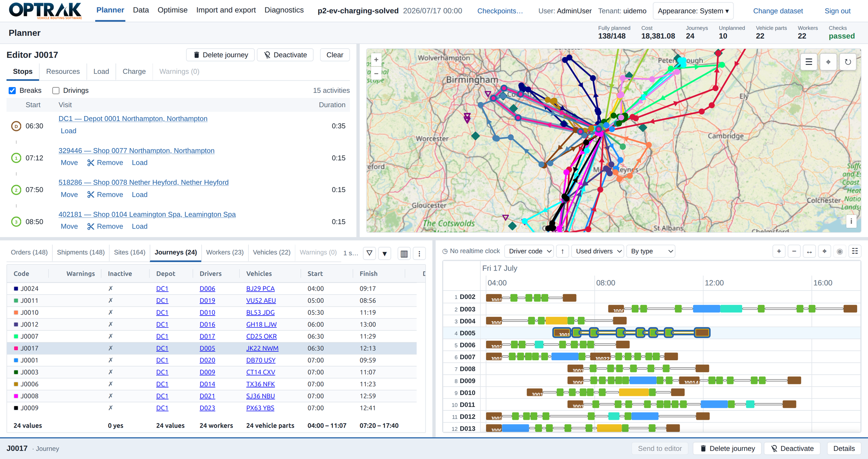The width and height of the screenshot is (868, 459).
Task: Zoom out the Gantt timeline
Action: click(x=794, y=251)
